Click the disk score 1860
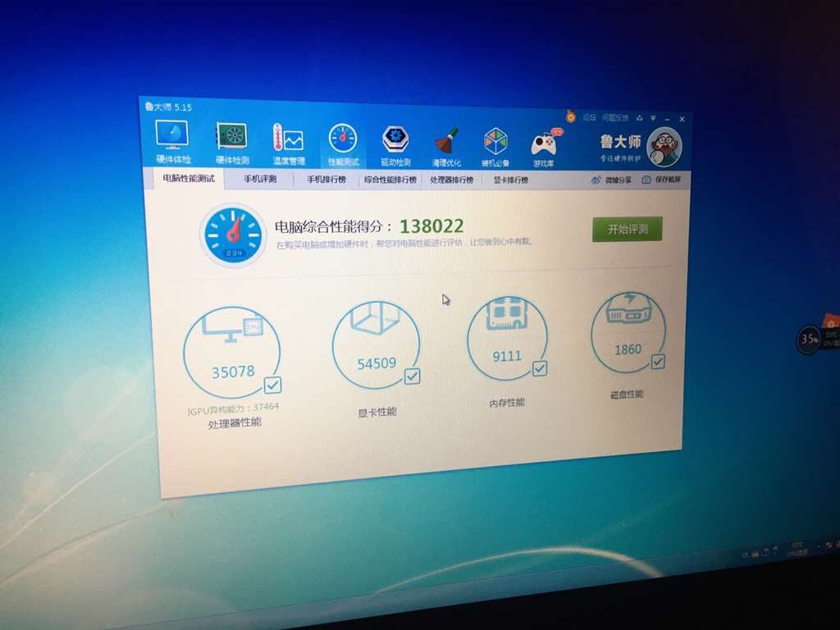 pos(628,349)
